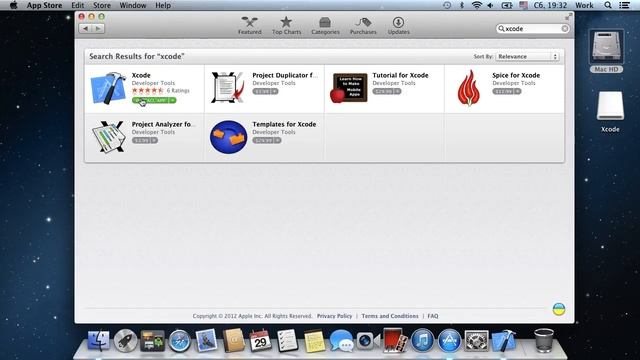Open the Edit menu
The width and height of the screenshot is (640, 360).
(78, 5)
